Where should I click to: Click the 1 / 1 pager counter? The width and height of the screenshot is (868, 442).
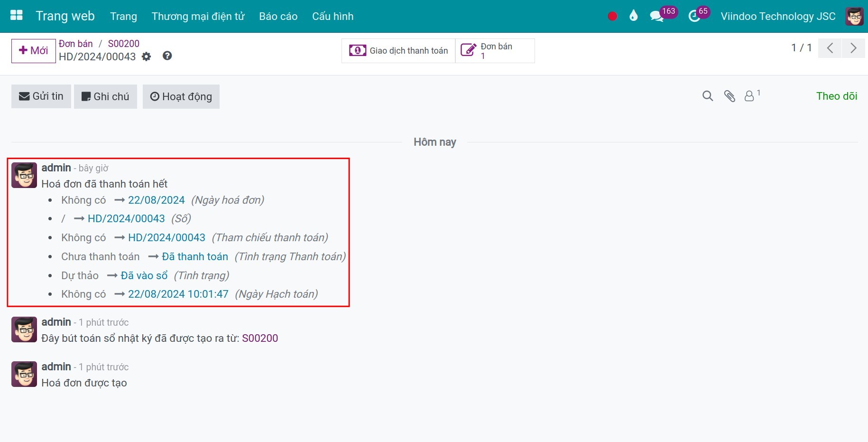[802, 47]
